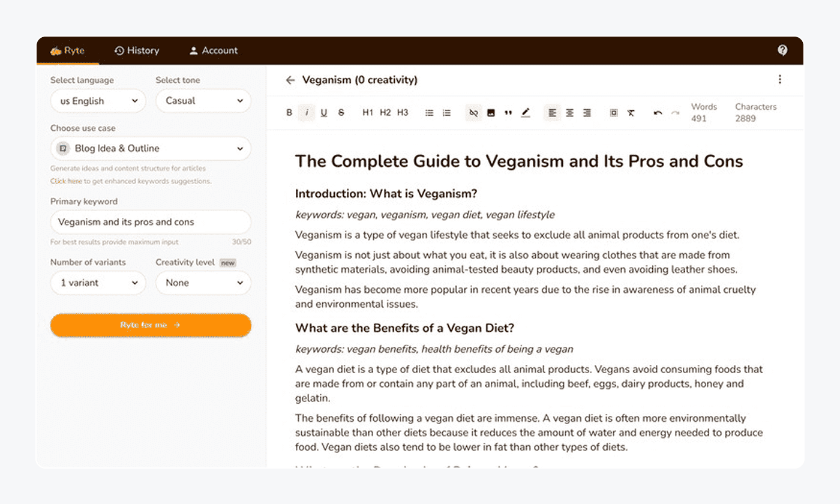
Task: Clear text formatting
Action: [x=631, y=113]
